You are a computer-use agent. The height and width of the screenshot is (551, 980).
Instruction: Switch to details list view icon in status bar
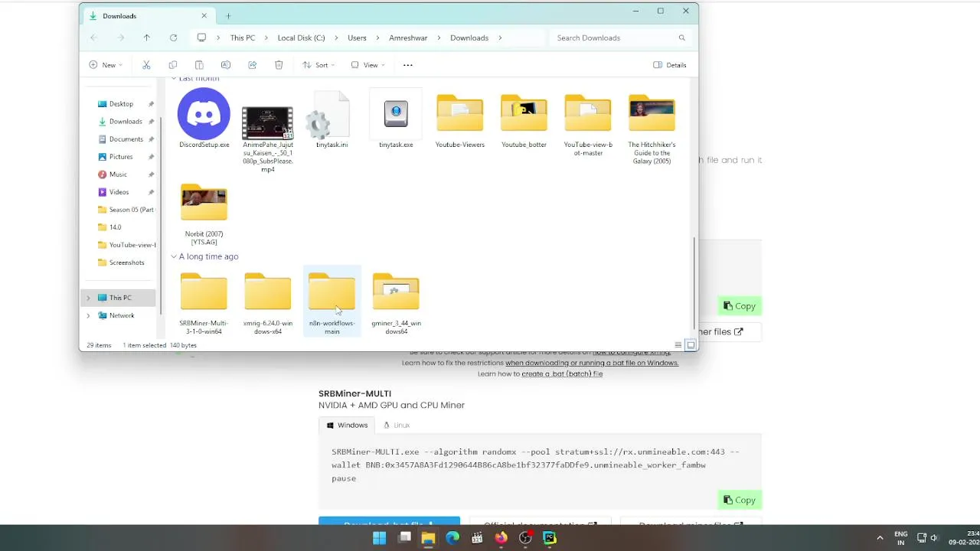[x=678, y=345]
